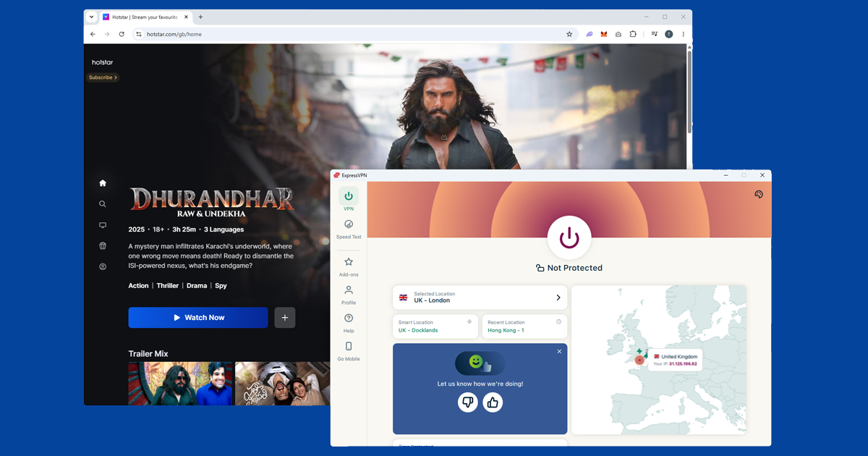Open the purple feather extension in Chrome

[590, 34]
